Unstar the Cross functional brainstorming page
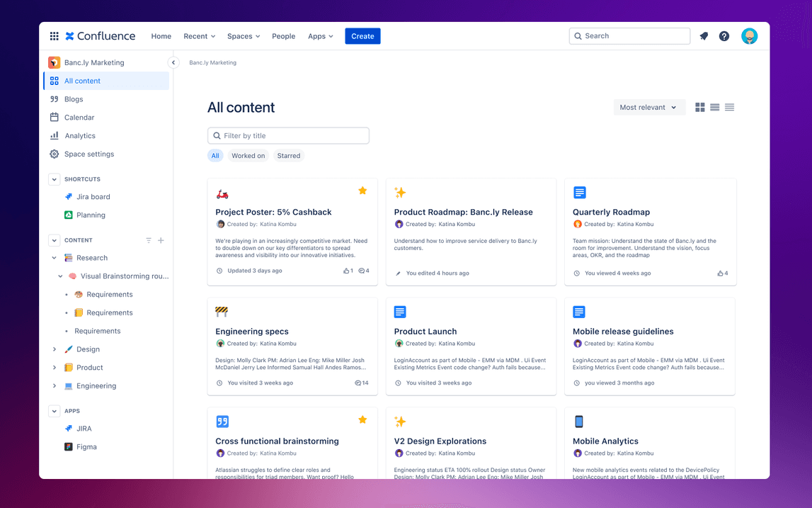The width and height of the screenshot is (812, 508). [x=363, y=419]
